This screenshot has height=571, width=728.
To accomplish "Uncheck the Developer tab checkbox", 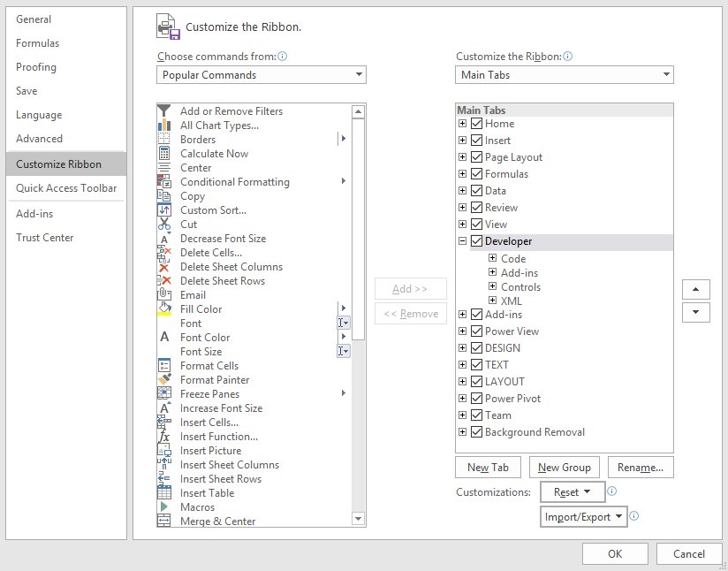I will click(x=476, y=241).
